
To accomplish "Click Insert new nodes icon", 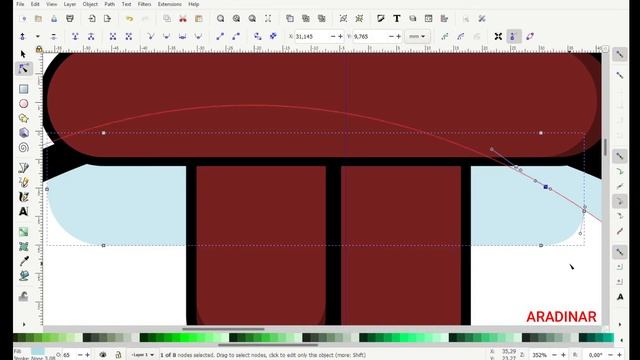I will pyautogui.click(x=22, y=36).
